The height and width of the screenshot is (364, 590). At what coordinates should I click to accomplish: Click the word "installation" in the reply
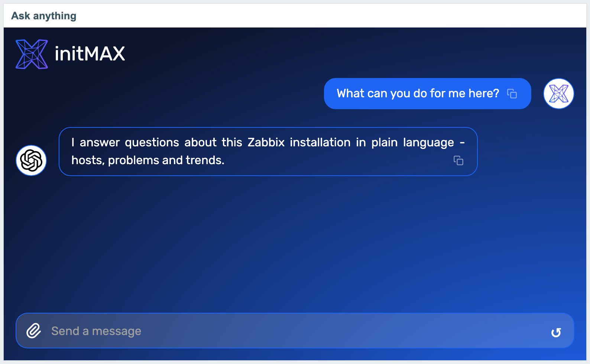320,142
